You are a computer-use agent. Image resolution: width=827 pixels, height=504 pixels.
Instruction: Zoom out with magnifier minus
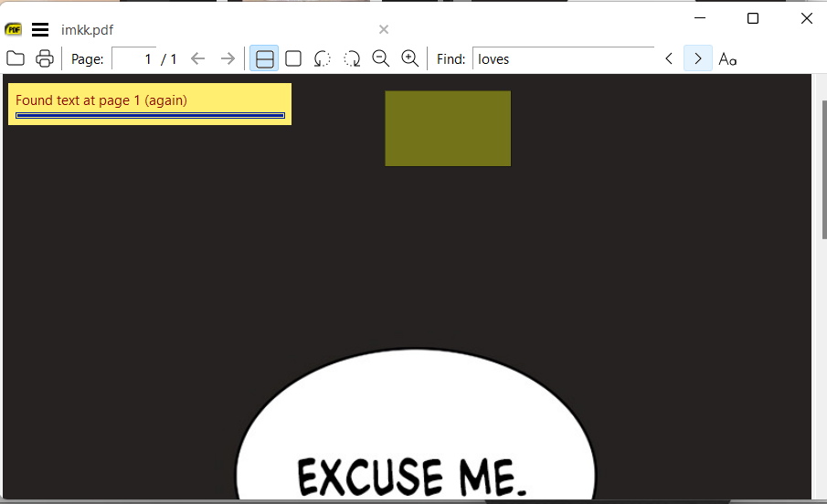pyautogui.click(x=381, y=58)
